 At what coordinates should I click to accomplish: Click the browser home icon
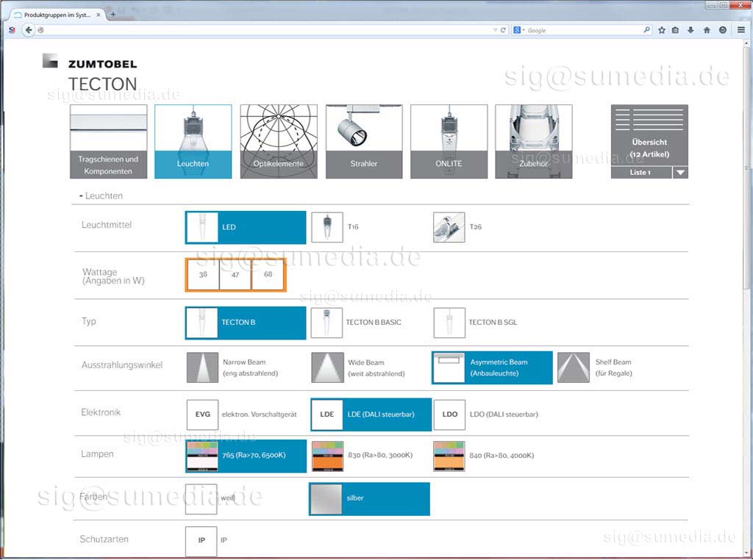(707, 30)
